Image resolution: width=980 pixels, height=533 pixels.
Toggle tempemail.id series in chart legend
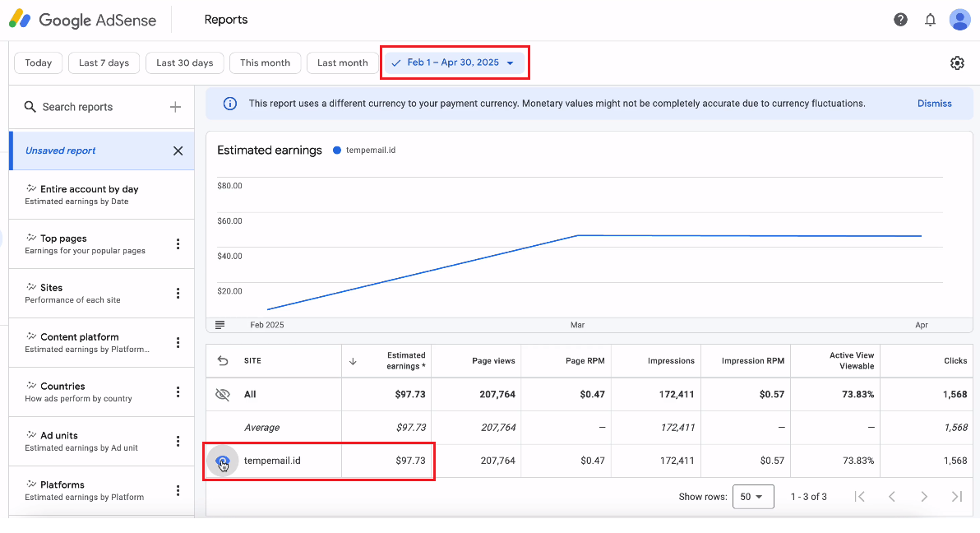pyautogui.click(x=364, y=151)
